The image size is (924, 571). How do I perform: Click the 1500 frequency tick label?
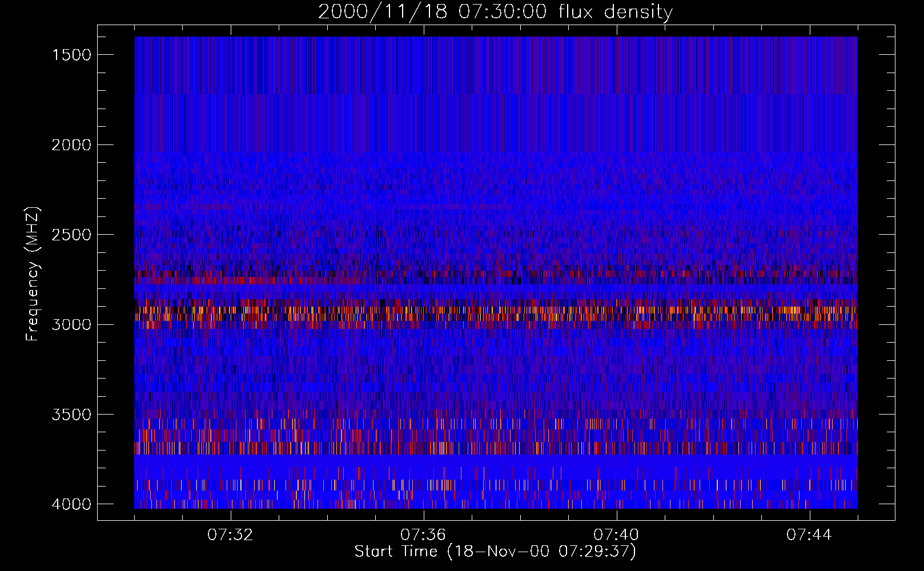[71, 55]
